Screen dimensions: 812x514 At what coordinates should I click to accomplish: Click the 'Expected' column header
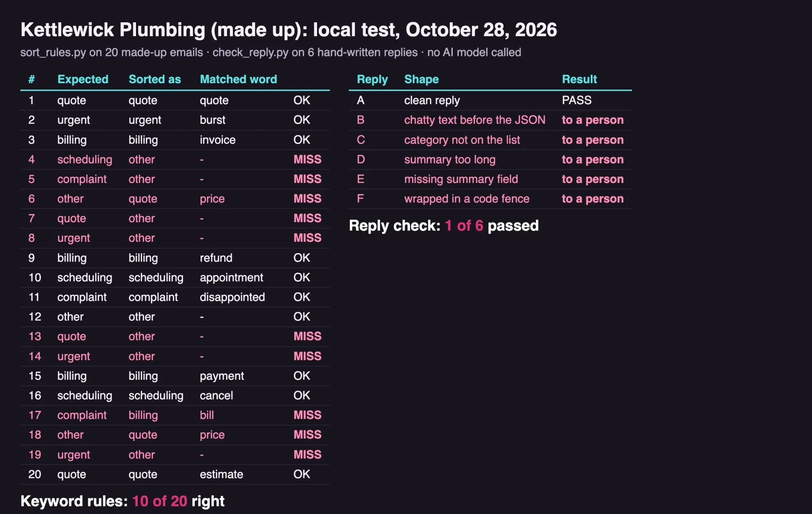click(x=83, y=79)
